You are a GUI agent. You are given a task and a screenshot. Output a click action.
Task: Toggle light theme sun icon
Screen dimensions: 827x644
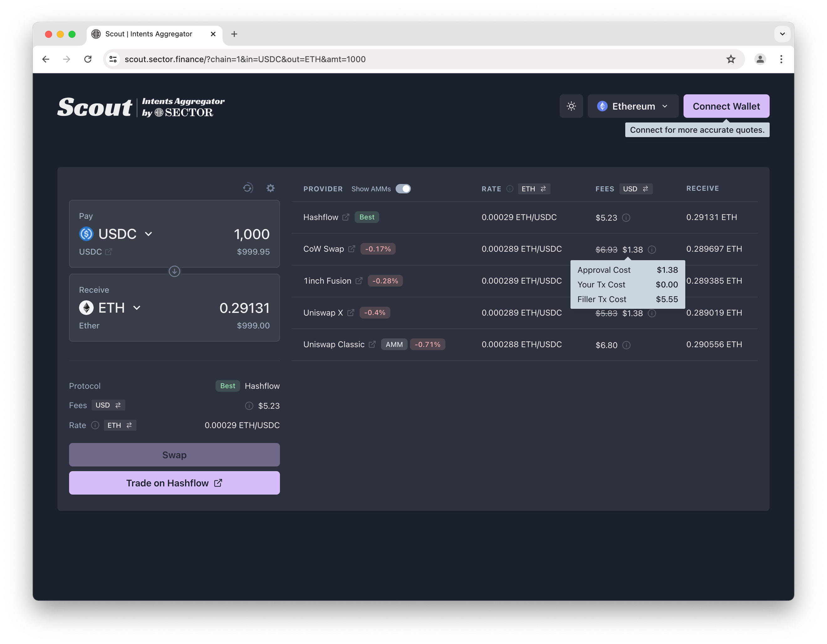point(571,106)
